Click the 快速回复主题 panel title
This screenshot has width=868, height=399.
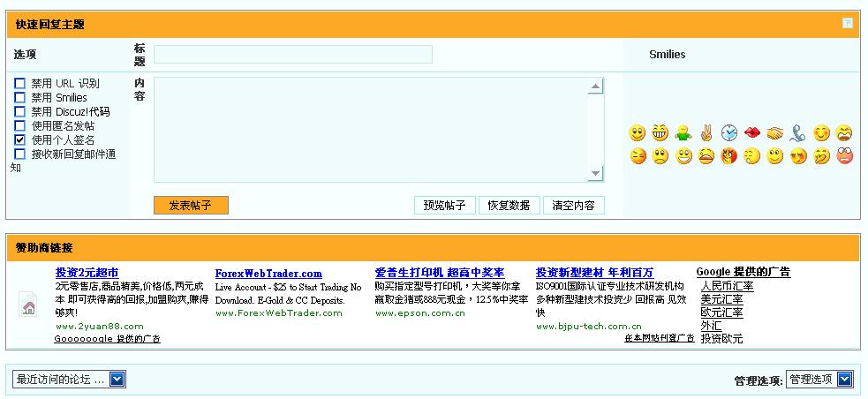click(x=49, y=25)
